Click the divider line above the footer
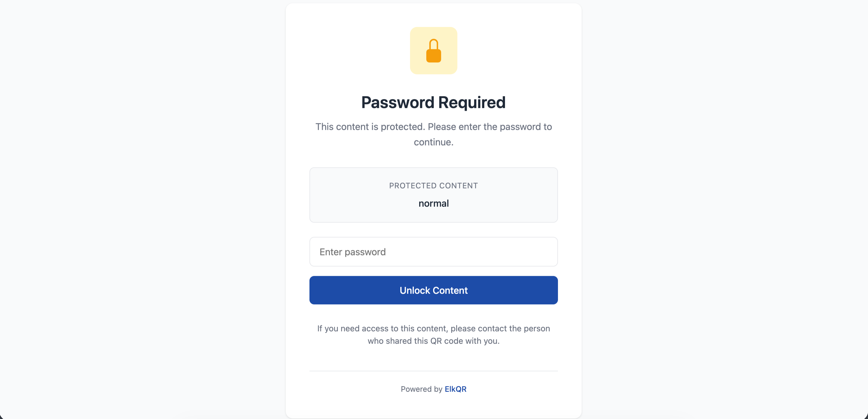The height and width of the screenshot is (419, 868). (x=433, y=371)
